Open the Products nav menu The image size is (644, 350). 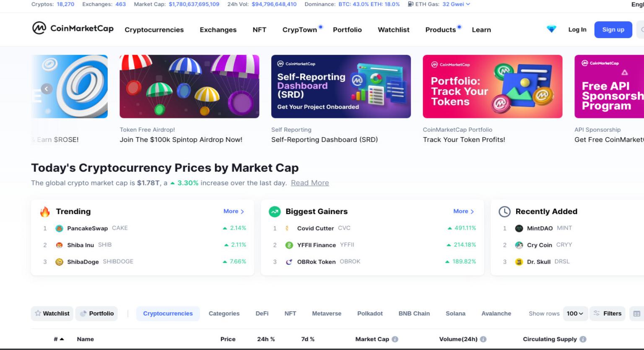(x=440, y=30)
